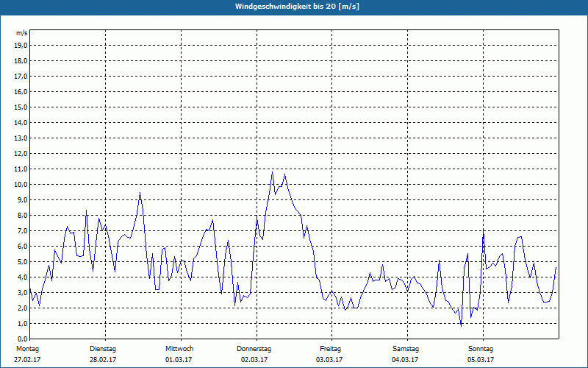Click the '6,0' y-axis label
Screen dimensions: 588x368
[22, 247]
